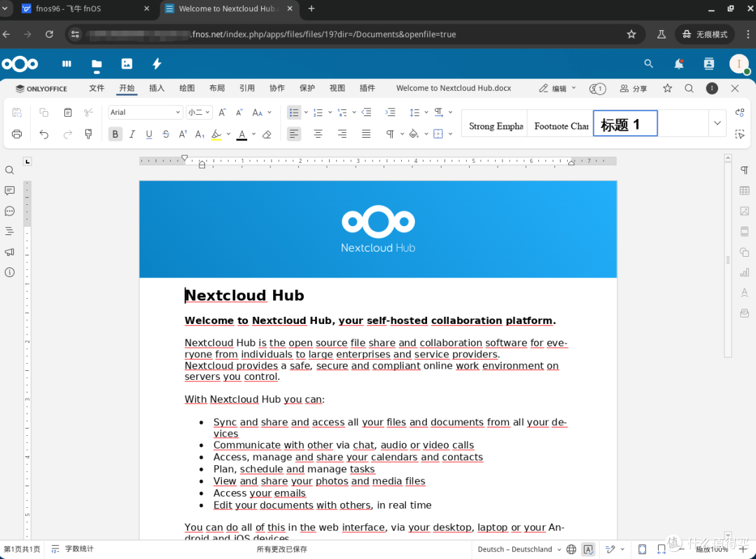This screenshot has width=756, height=559.
Task: Open Image settings in right sidebar
Action: coord(744,211)
